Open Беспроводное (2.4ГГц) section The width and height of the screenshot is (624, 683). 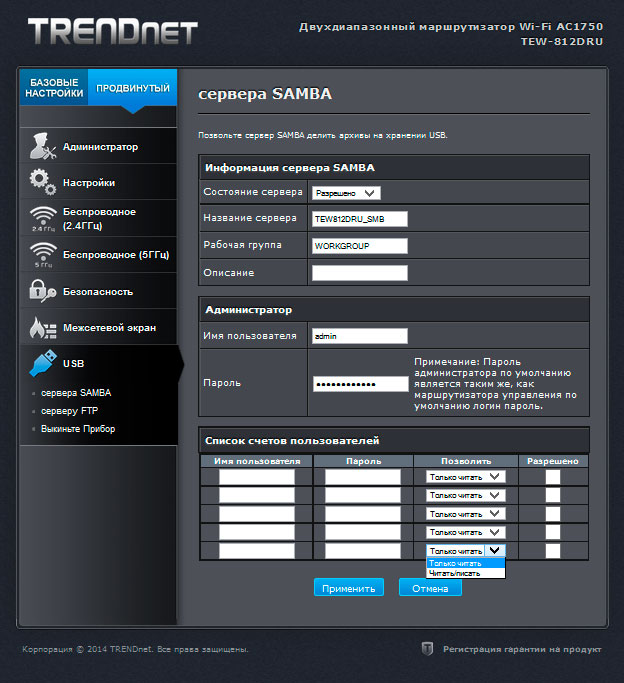(98, 219)
